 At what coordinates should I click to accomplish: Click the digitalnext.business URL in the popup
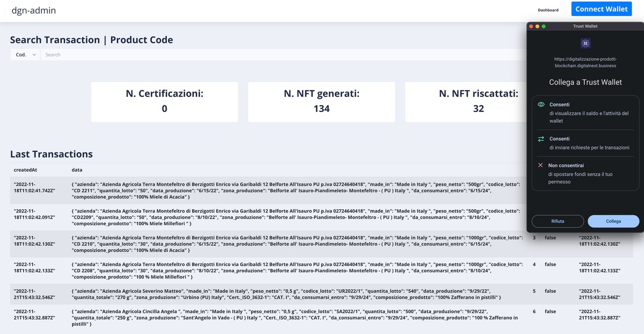[x=585, y=62]
